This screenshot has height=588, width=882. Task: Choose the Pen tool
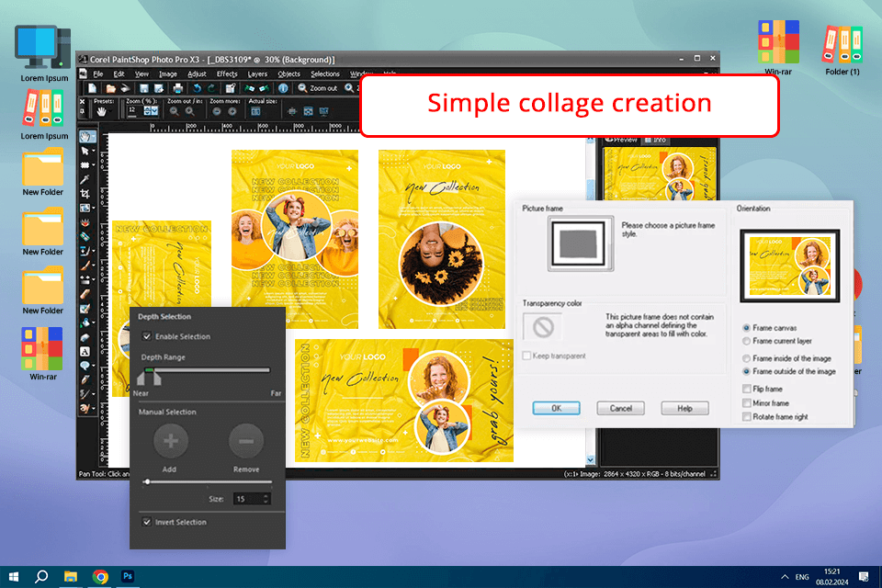[85, 379]
